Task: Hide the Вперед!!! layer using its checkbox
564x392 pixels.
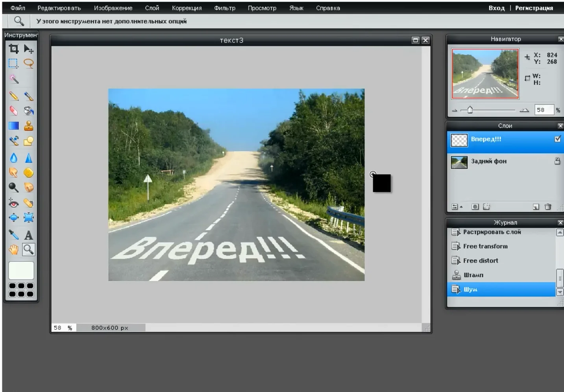Action: (x=557, y=139)
